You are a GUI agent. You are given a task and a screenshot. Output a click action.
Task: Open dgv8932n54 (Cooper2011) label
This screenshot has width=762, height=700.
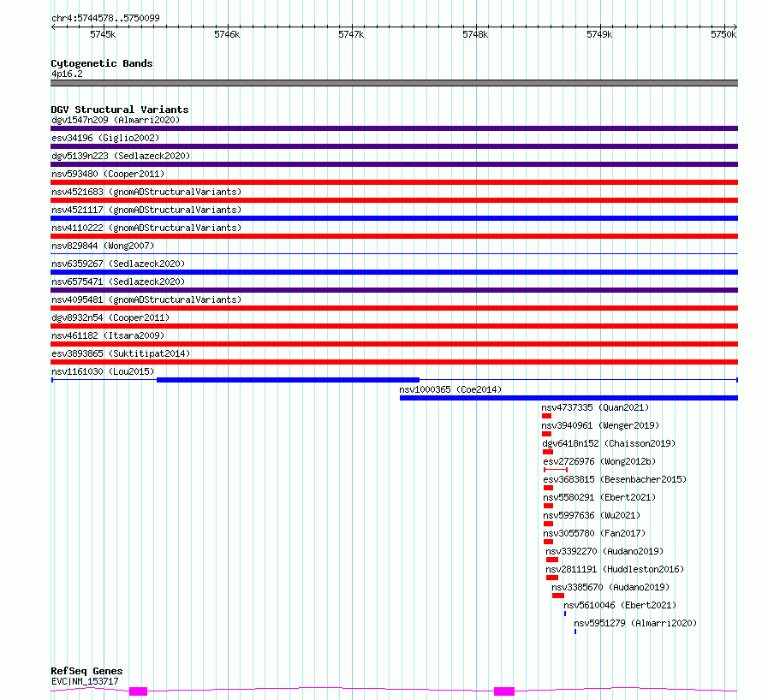click(110, 317)
